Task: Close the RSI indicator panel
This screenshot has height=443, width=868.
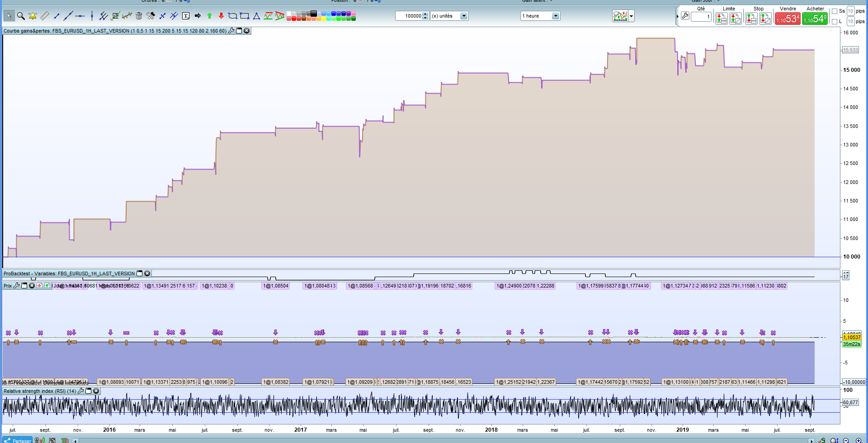Action: 96,391
